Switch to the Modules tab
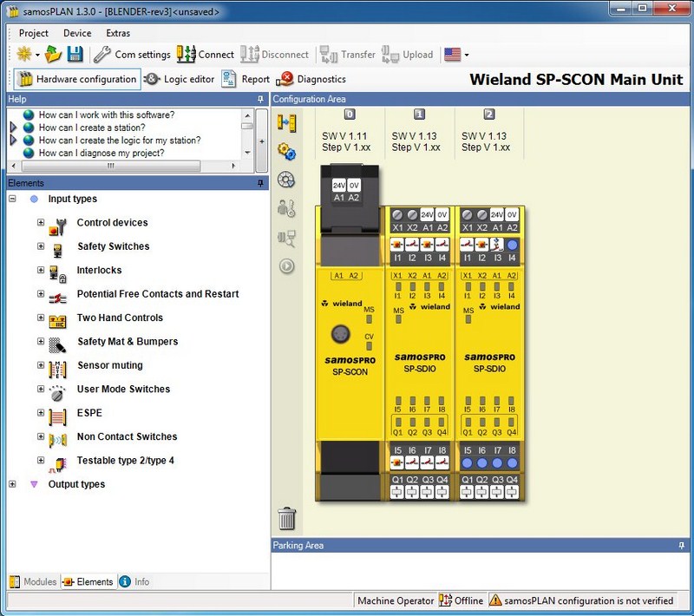This screenshot has height=616, width=694. coord(34,581)
